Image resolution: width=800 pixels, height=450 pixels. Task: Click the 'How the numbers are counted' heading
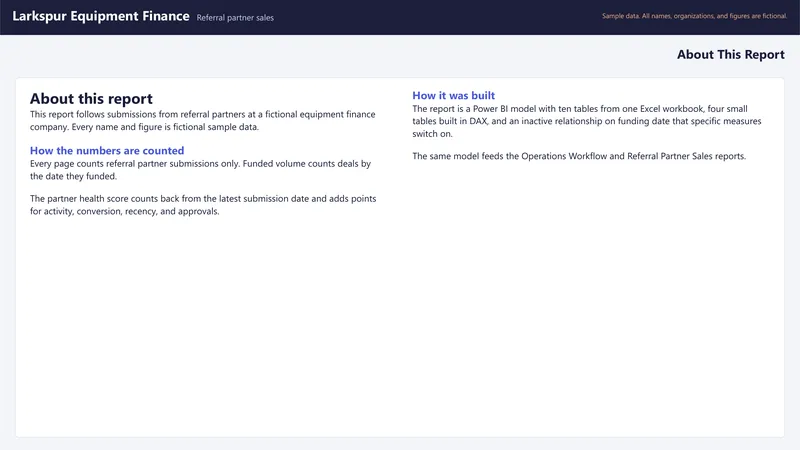[x=107, y=151]
